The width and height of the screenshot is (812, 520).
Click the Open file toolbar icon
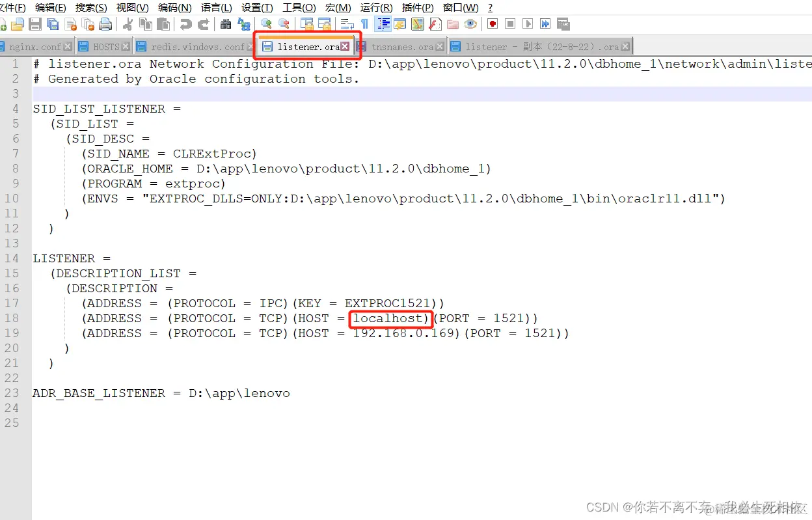pyautogui.click(x=18, y=24)
